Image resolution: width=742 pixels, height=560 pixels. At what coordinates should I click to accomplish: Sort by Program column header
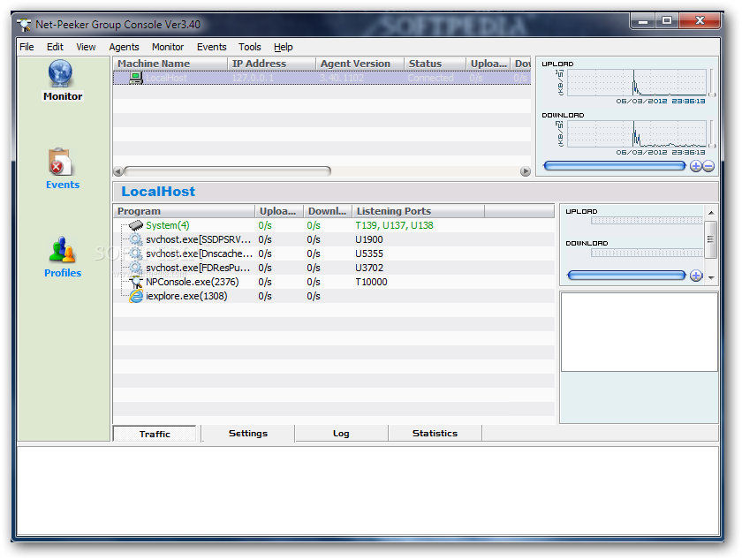[x=184, y=211]
